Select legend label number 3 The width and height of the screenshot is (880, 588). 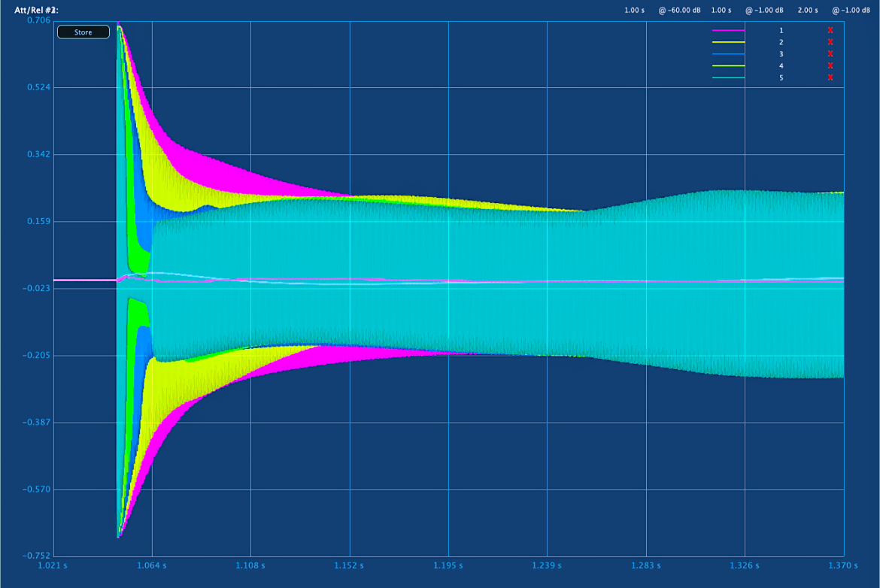[781, 54]
